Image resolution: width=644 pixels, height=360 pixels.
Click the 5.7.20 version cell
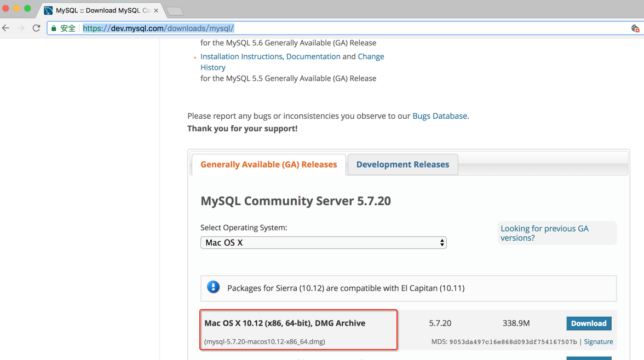440,323
